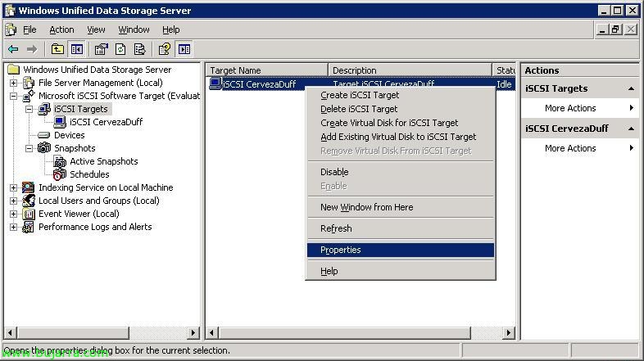
Task: Click the Properties toolbar icon
Action: pos(102,49)
